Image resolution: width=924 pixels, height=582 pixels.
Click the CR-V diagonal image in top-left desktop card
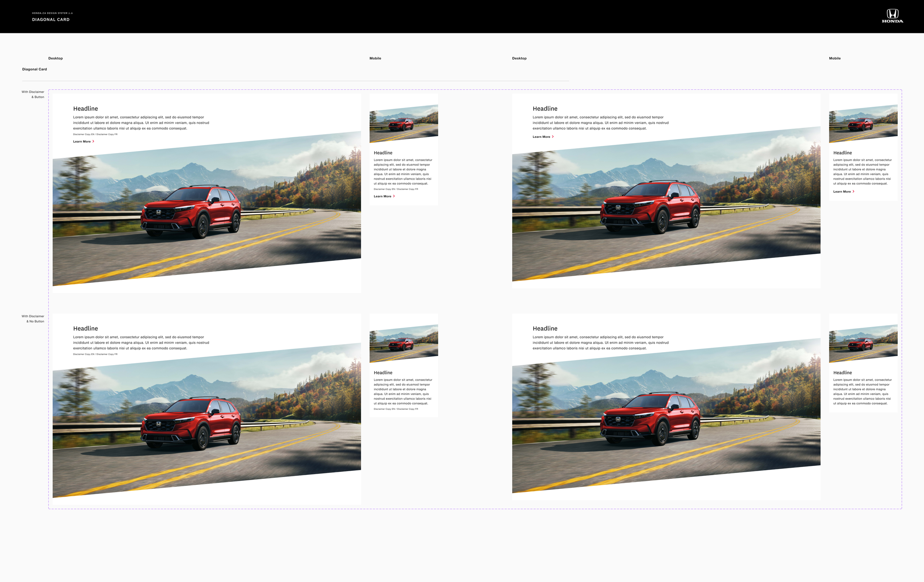coord(207,209)
